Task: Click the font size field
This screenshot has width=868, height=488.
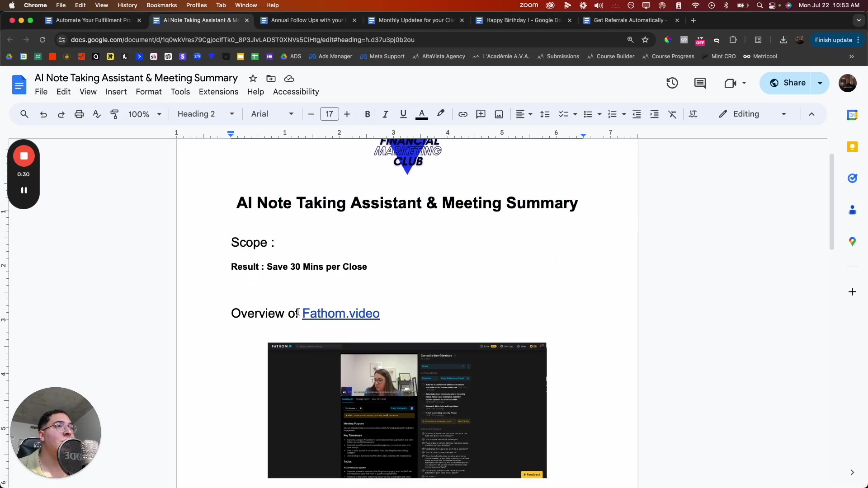Action: 329,114
